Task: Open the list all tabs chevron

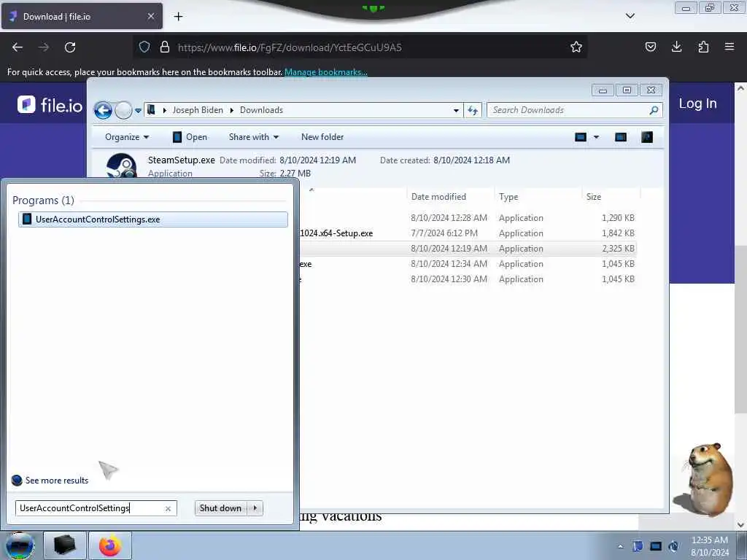Action: [630, 16]
